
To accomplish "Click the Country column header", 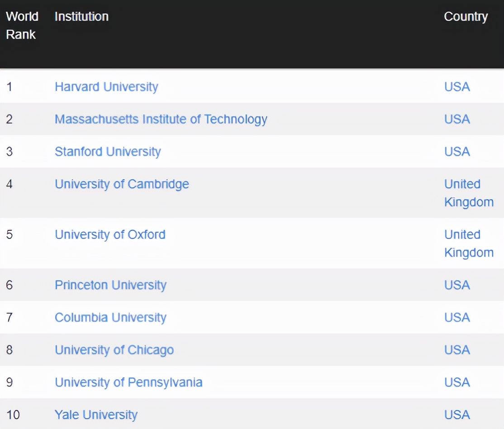I will tap(466, 17).
